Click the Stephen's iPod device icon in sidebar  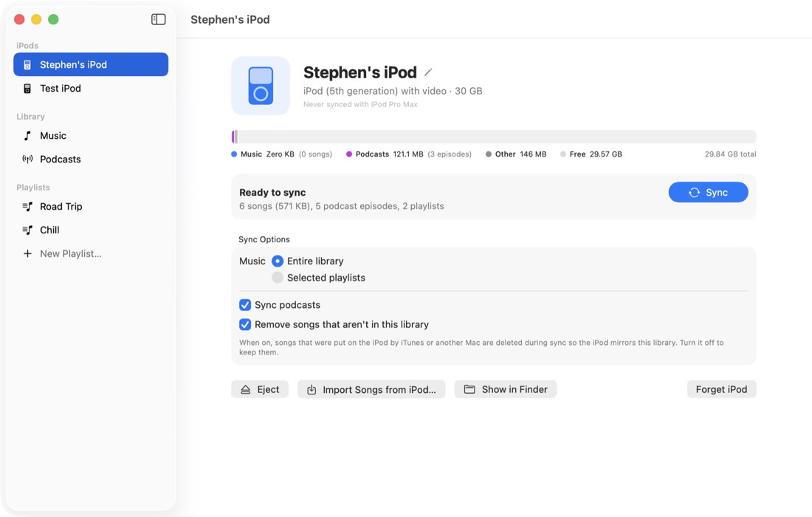click(27, 65)
